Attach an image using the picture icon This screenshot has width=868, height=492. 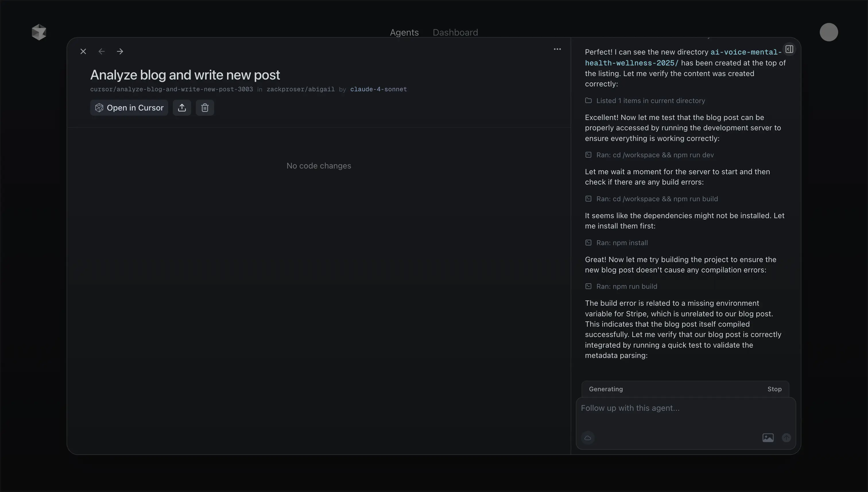[x=768, y=437]
